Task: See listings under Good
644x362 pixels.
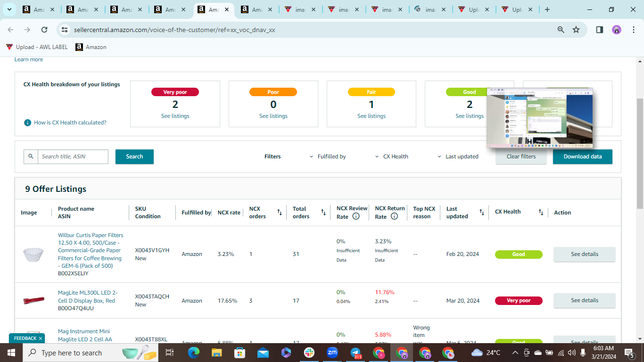Action: 470,116
